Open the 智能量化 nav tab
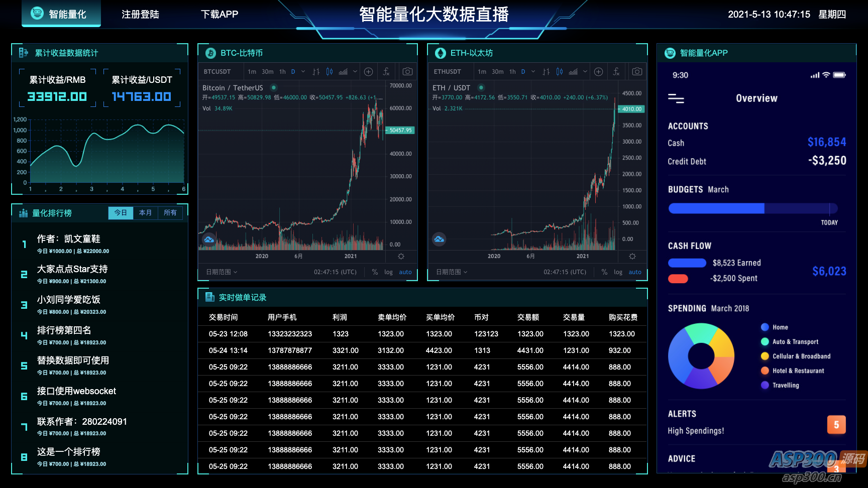 pyautogui.click(x=61, y=14)
